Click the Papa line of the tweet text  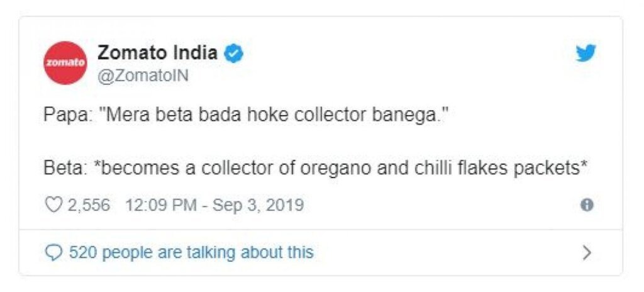click(245, 115)
